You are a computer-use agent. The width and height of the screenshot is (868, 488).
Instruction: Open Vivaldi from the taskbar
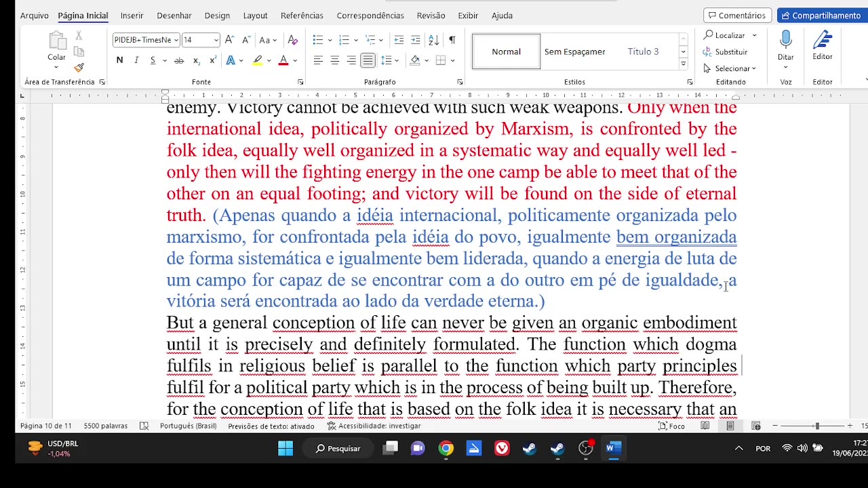pos(502,448)
